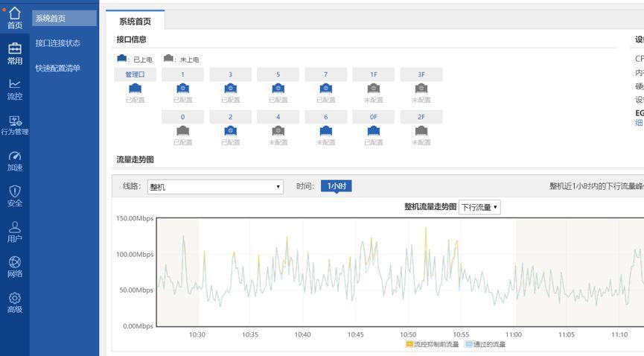644x356 pixels.
Task: Click port 2F interface icon
Action: tap(421, 131)
